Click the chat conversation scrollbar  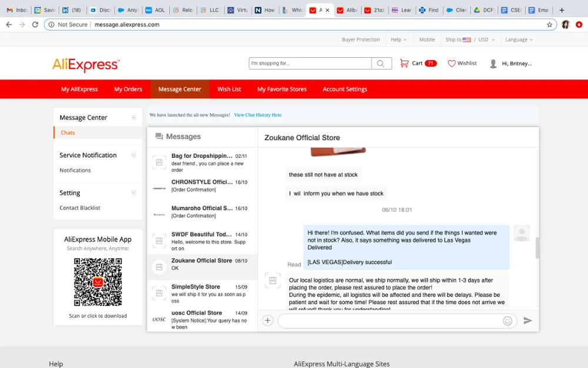(537, 248)
